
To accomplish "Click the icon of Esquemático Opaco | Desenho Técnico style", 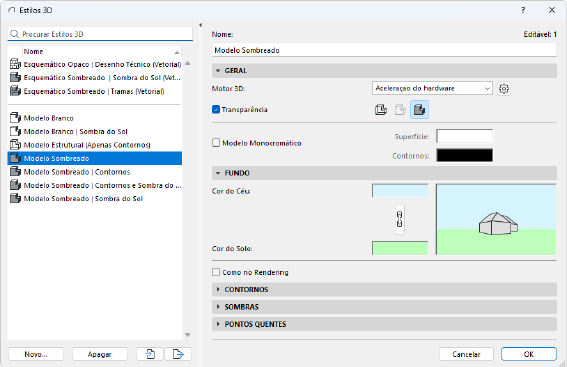I will [15, 64].
